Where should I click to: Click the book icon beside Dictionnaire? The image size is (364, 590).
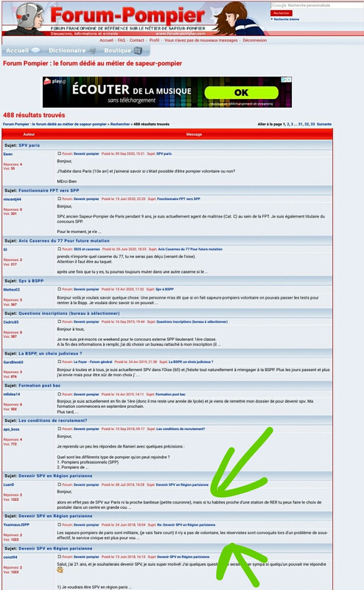tap(92, 50)
